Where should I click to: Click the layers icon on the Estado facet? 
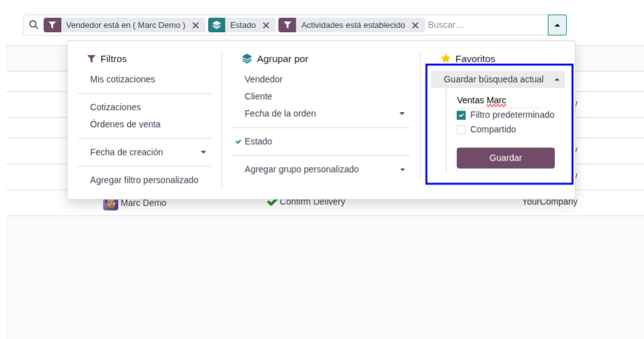click(x=216, y=25)
